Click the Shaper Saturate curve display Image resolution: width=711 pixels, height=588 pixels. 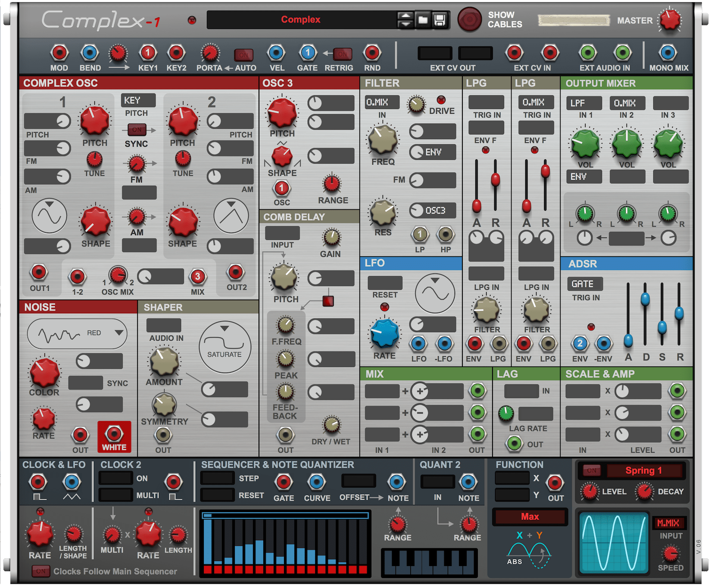pyautogui.click(x=225, y=347)
